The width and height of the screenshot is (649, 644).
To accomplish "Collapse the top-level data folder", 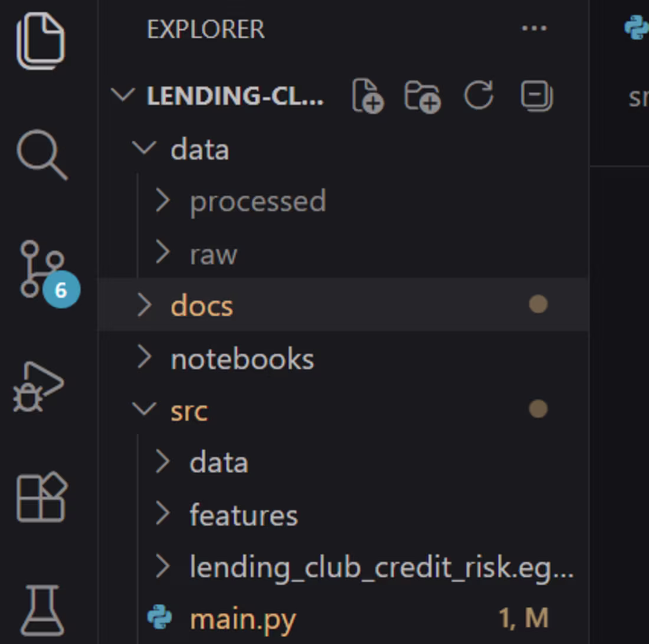I will [199, 150].
